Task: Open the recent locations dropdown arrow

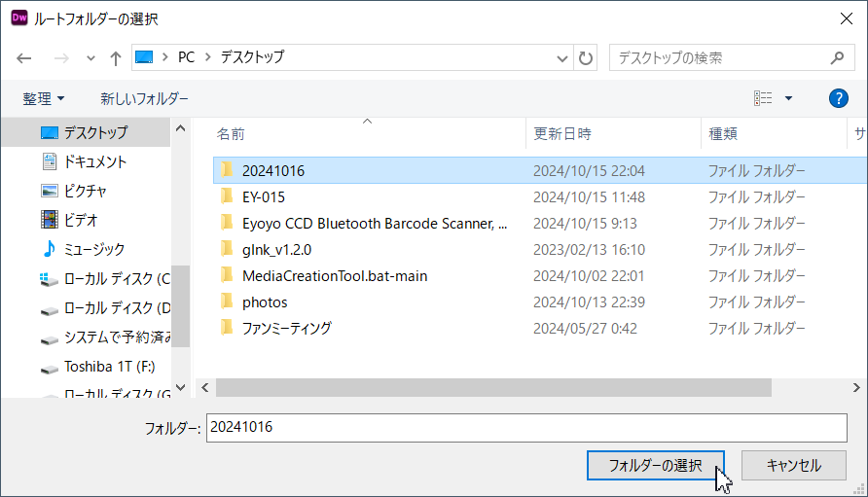Action: pos(90,58)
